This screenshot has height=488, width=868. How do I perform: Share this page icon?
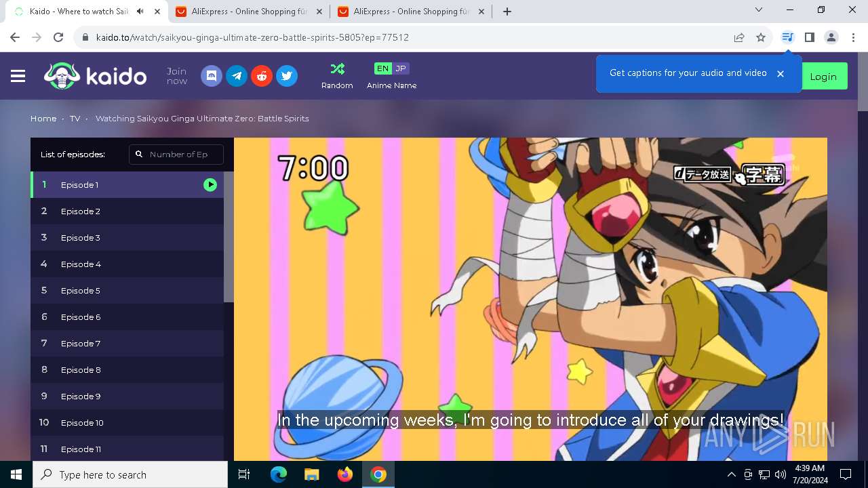pyautogui.click(x=739, y=37)
